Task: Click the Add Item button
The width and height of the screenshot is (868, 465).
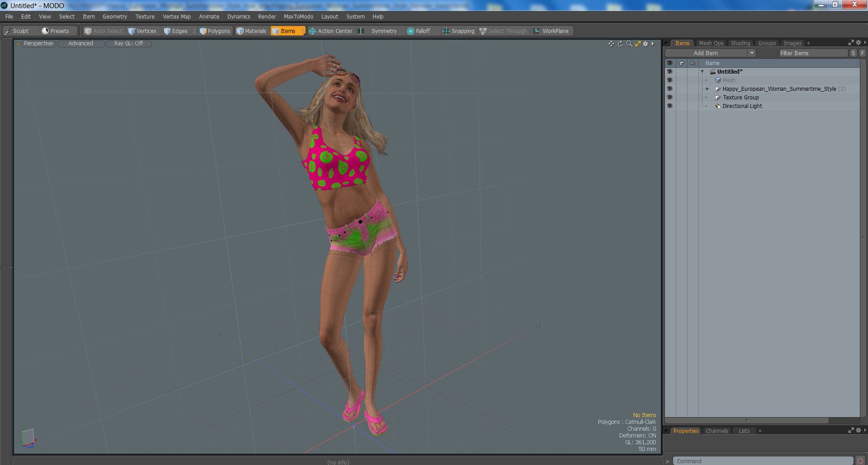Action: point(706,53)
